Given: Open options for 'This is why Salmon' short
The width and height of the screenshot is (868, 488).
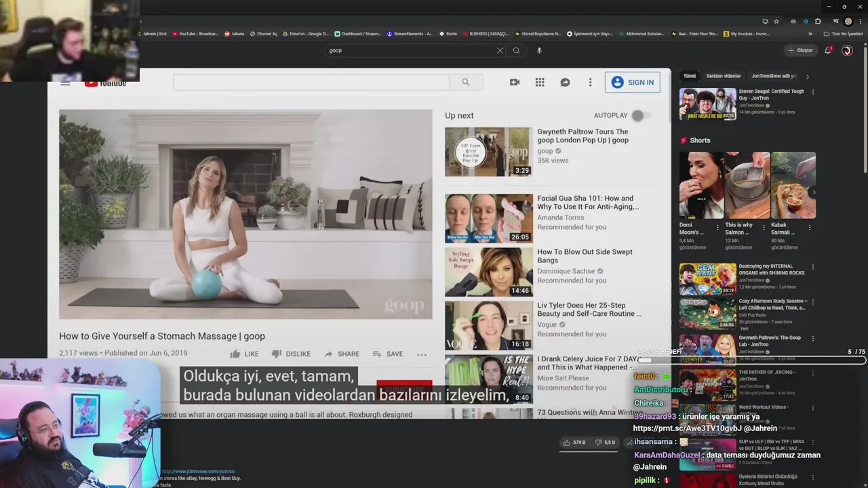Looking at the screenshot, I should 764,228.
